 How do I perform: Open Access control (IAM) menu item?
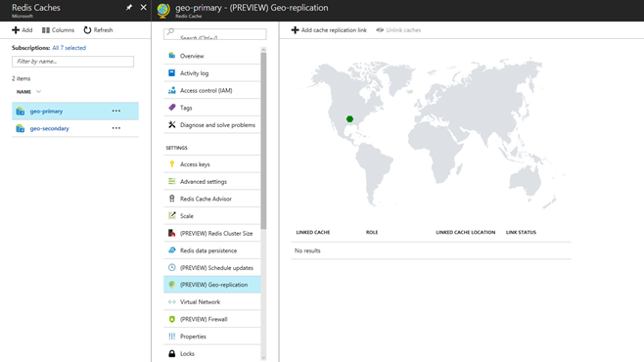[212, 90]
